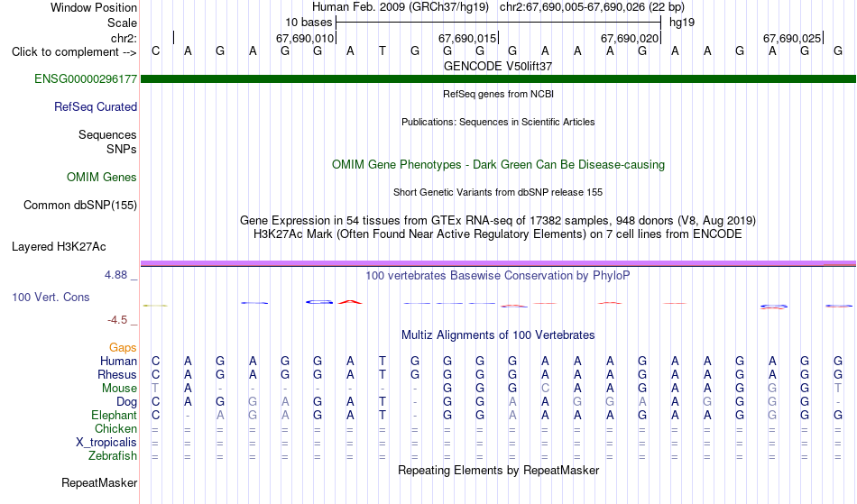Click the hg19 label beside scale bar
This screenshot has height=504, width=857.
point(682,23)
